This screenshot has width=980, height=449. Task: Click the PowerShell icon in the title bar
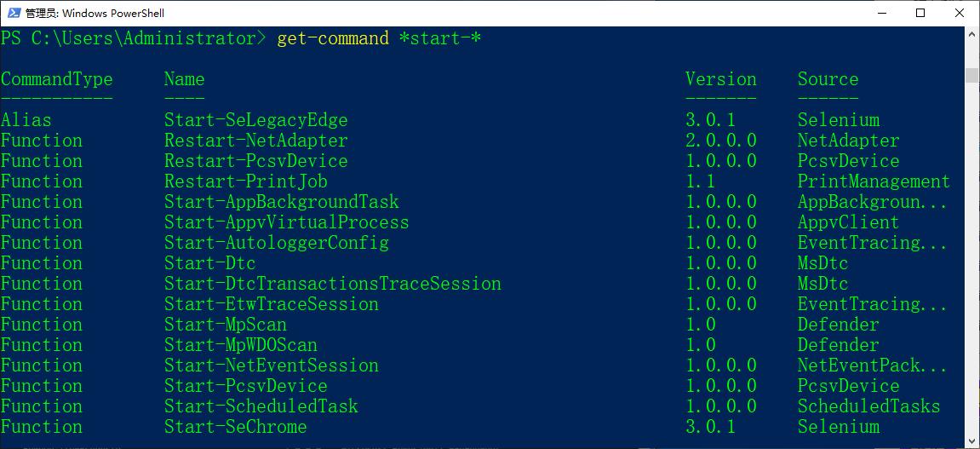point(12,13)
